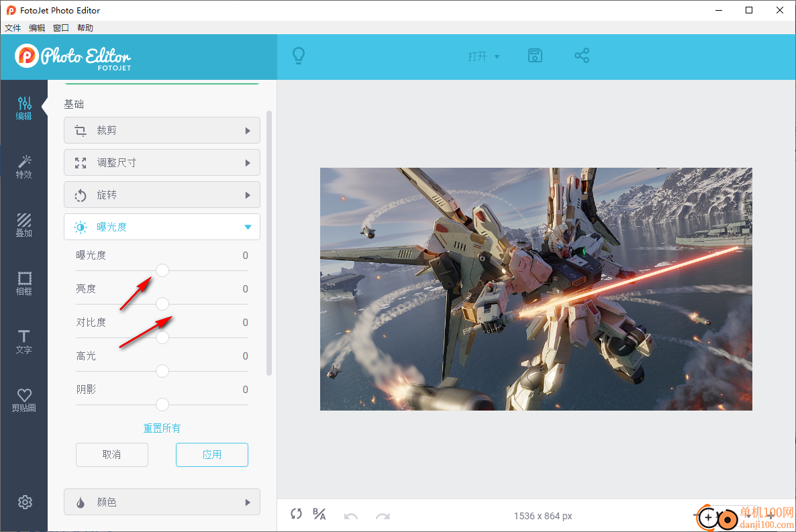
Task: Expand the 调整尺寸 resize section arrow
Action: (248, 163)
